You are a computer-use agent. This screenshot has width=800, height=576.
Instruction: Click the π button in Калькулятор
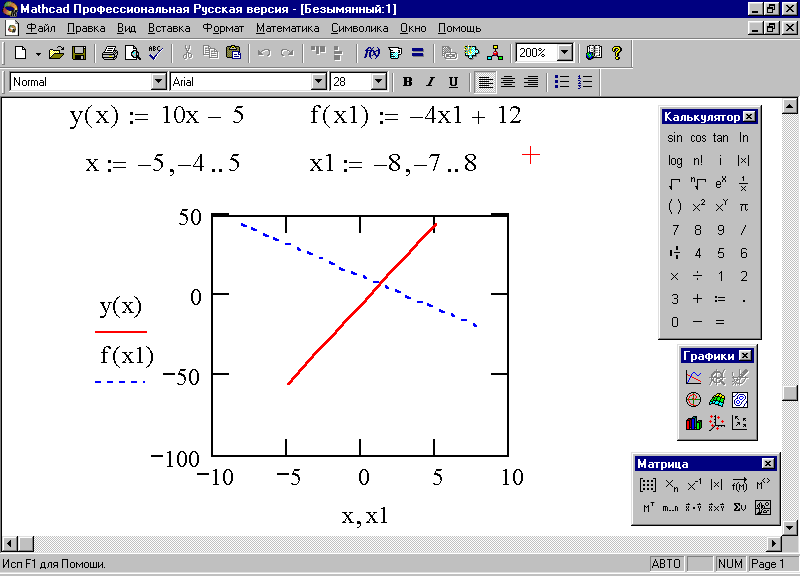(743, 207)
